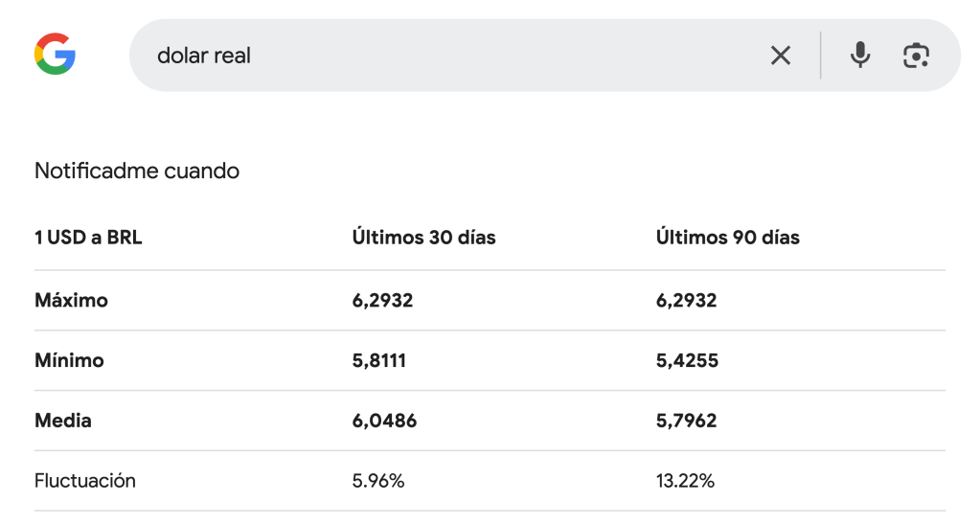
Task: Click the "Últimos 90 días" column header
Action: pyautogui.click(x=727, y=238)
